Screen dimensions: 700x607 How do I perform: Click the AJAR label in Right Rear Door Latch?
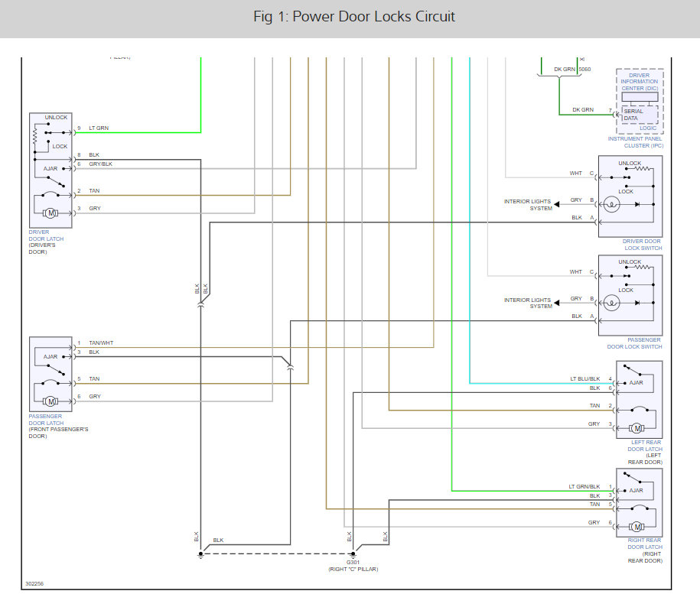(x=637, y=491)
